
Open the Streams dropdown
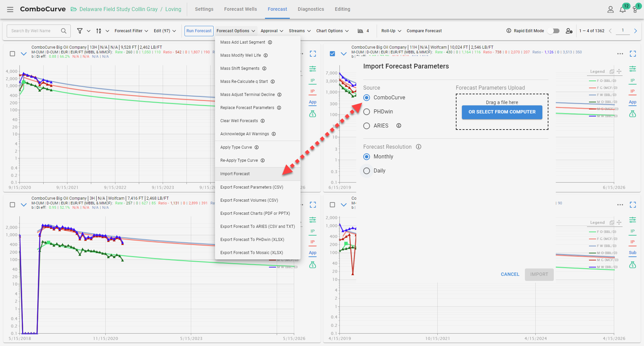coord(300,31)
